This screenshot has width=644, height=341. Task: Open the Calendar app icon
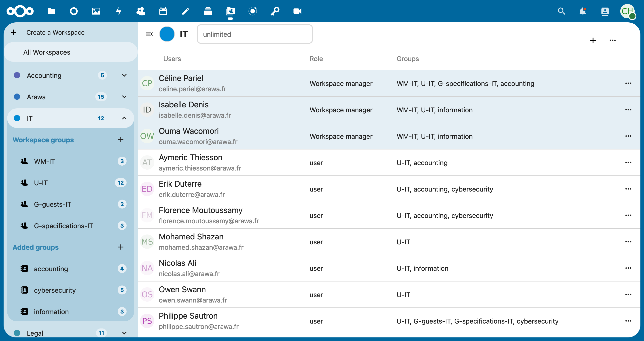click(163, 11)
